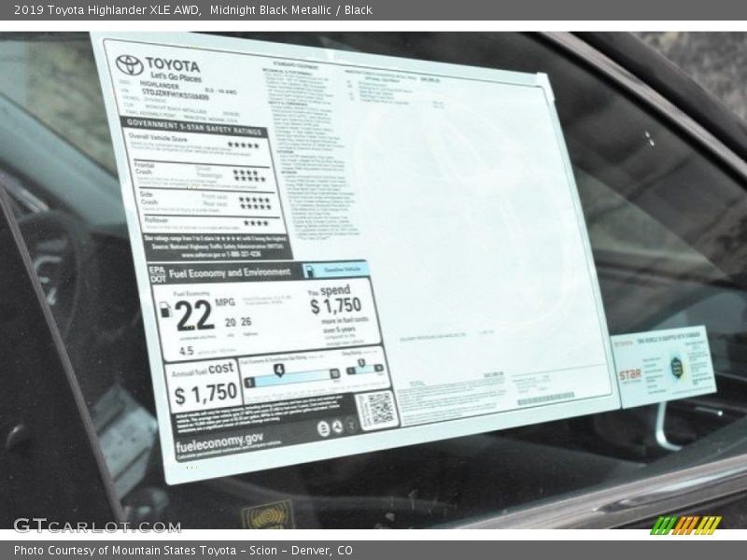Click the small addendum sticker on window
The image size is (747, 560).
click(x=664, y=367)
